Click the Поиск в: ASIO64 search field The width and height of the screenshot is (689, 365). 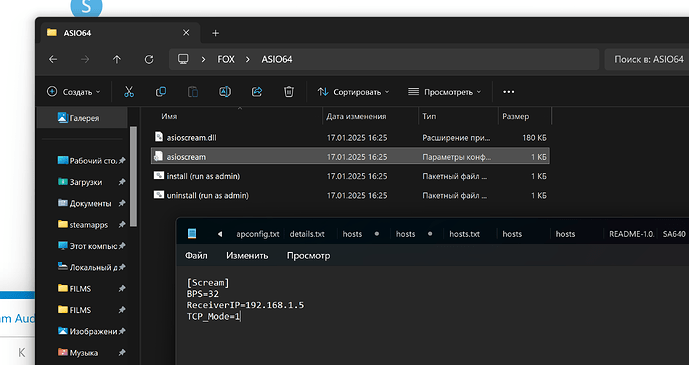647,59
